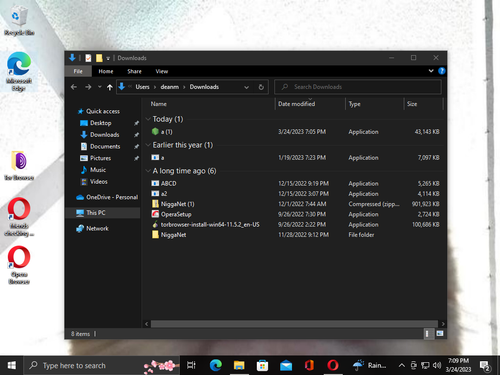Open Office from the taskbar
Image resolution: width=500 pixels, height=375 pixels.
[309, 365]
